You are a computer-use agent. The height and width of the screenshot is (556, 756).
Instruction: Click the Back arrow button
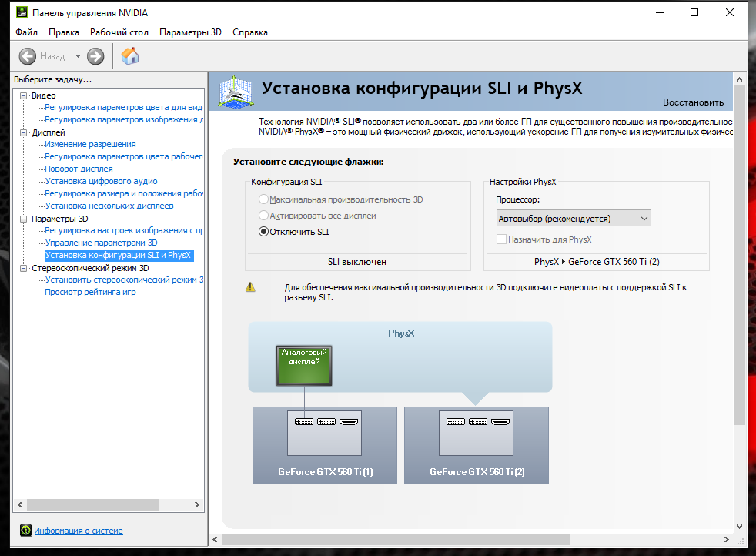tap(28, 56)
